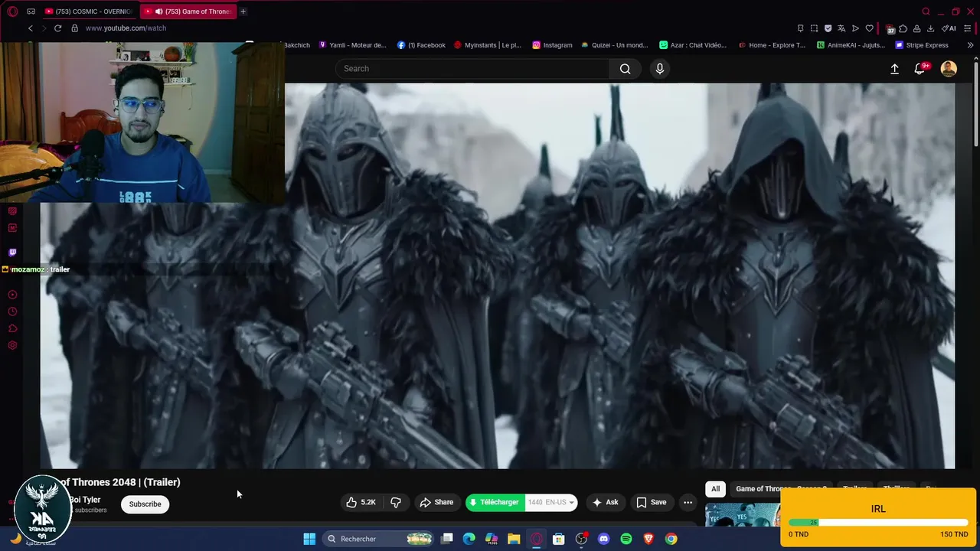Start voice search with microphone icon
Viewport: 980px width, 551px height.
click(660, 69)
